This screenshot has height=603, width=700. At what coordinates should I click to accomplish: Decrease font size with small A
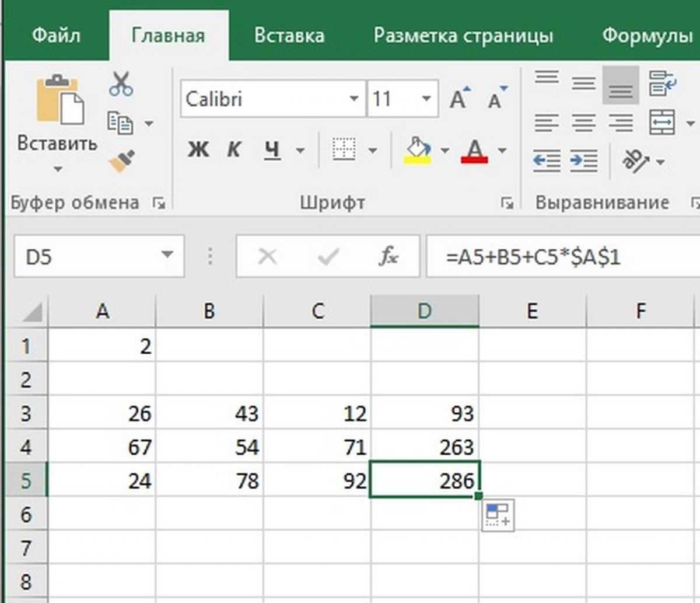[497, 98]
